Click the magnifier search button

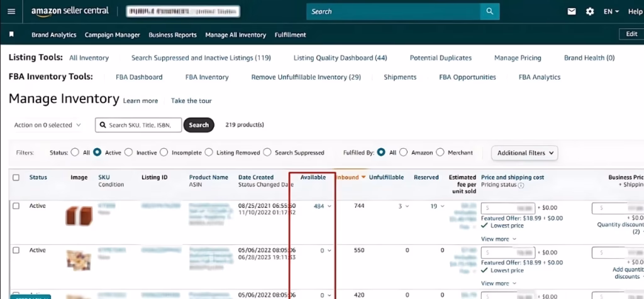pyautogui.click(x=489, y=11)
